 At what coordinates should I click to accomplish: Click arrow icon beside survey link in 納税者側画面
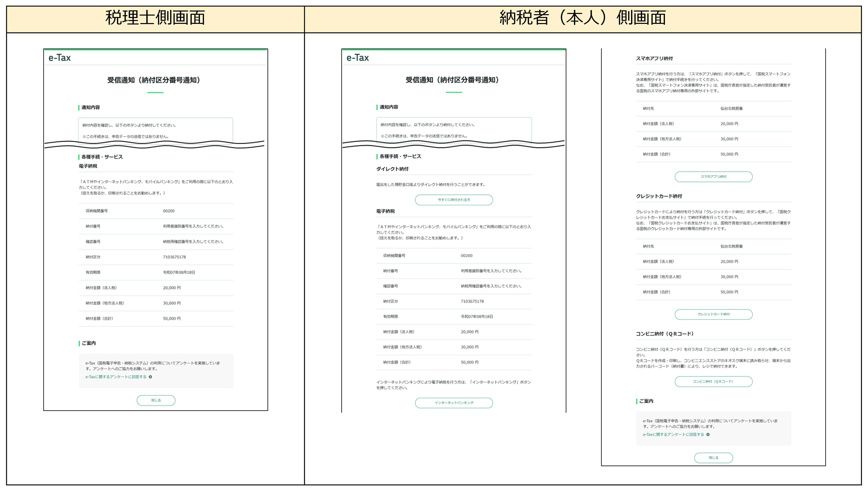[708, 435]
